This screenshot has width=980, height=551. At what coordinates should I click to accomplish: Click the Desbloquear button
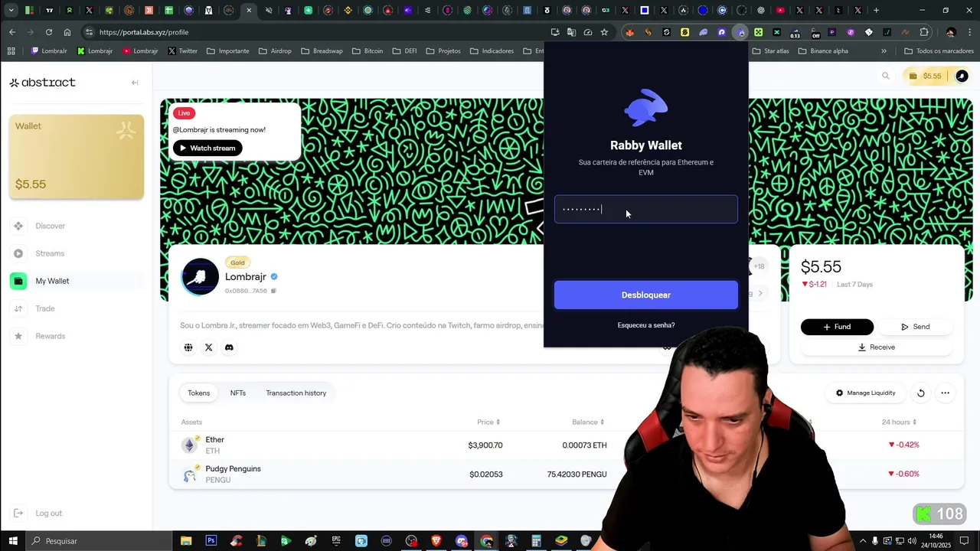tap(645, 295)
